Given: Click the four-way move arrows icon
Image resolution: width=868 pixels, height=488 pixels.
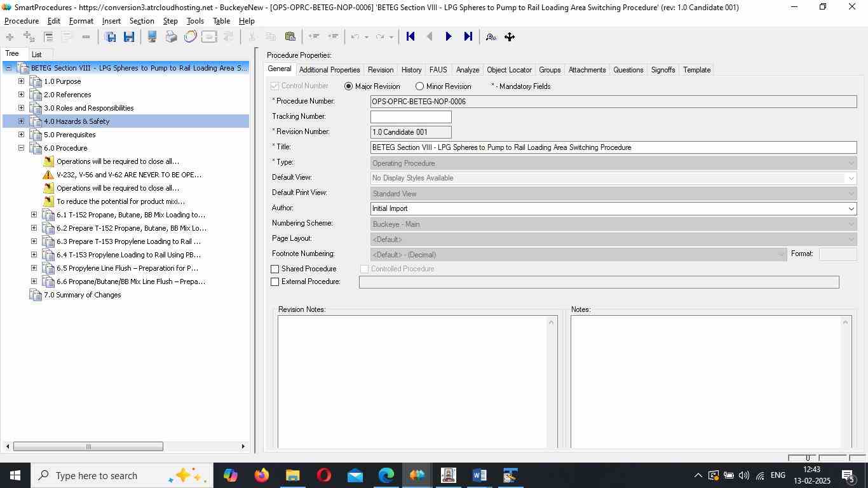Looking at the screenshot, I should click(x=510, y=37).
